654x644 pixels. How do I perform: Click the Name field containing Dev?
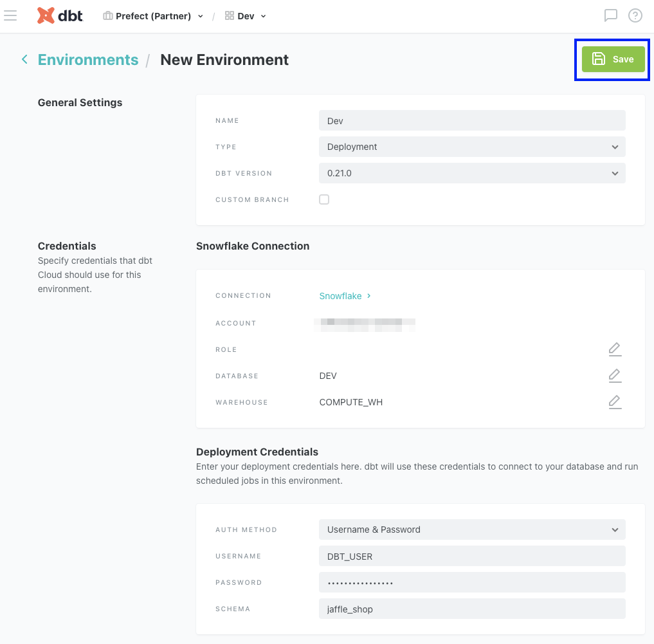(472, 120)
